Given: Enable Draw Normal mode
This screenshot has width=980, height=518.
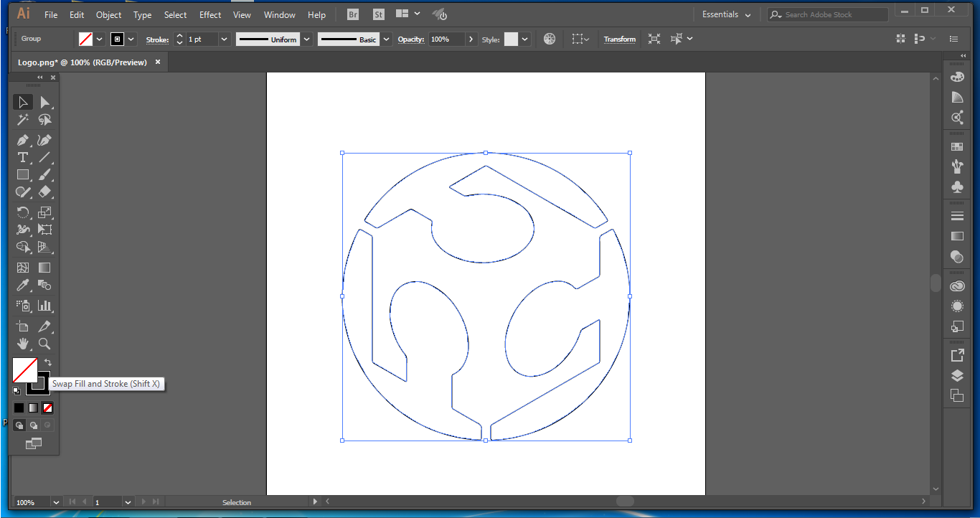Looking at the screenshot, I should 19,425.
